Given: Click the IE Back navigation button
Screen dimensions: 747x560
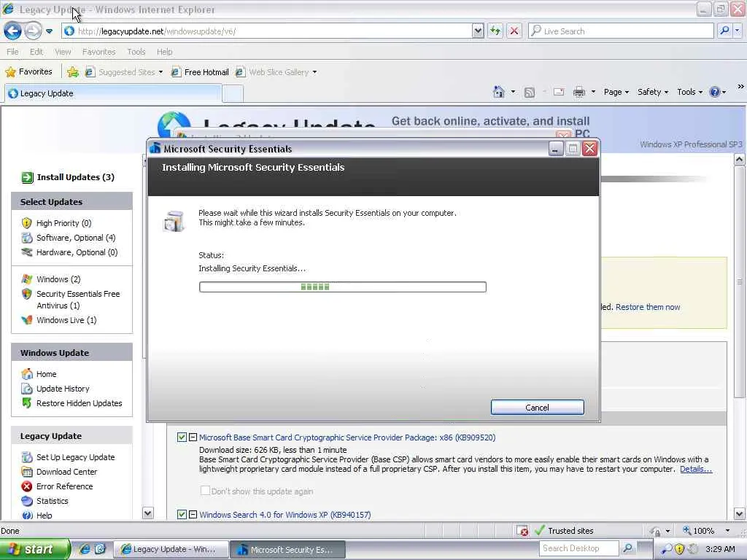Looking at the screenshot, I should coord(13,31).
